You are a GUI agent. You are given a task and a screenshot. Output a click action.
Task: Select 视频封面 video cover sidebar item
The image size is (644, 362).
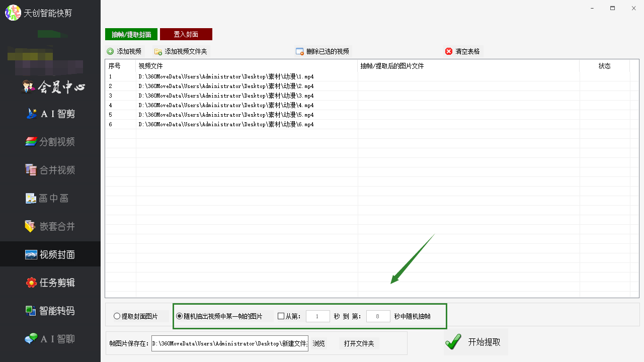[x=50, y=254]
